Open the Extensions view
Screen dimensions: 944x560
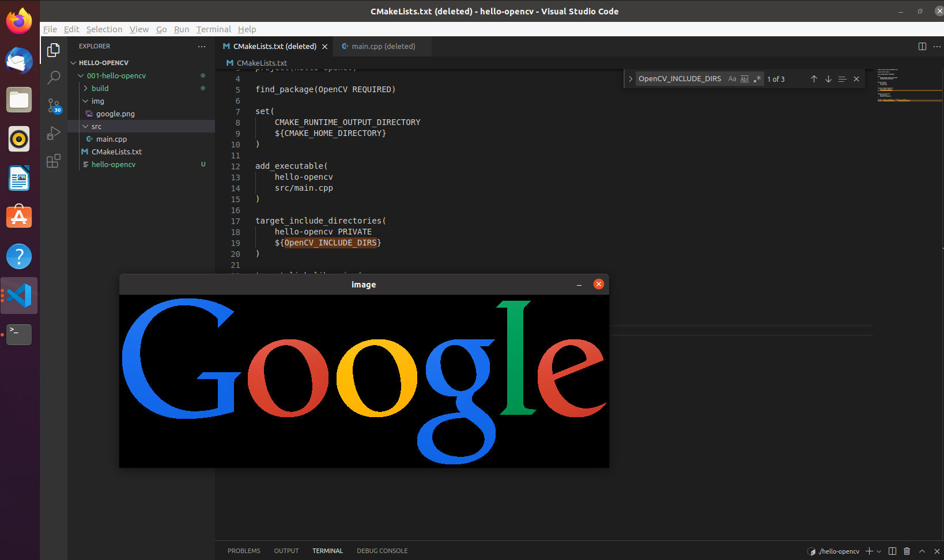coord(54,161)
